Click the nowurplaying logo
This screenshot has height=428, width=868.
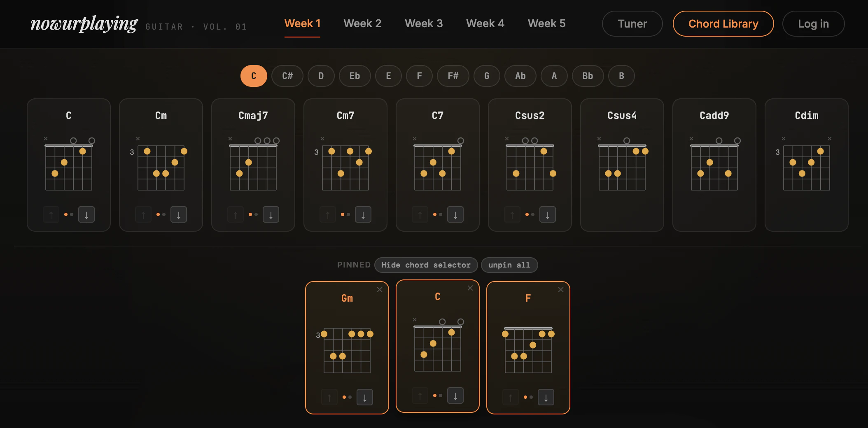84,23
